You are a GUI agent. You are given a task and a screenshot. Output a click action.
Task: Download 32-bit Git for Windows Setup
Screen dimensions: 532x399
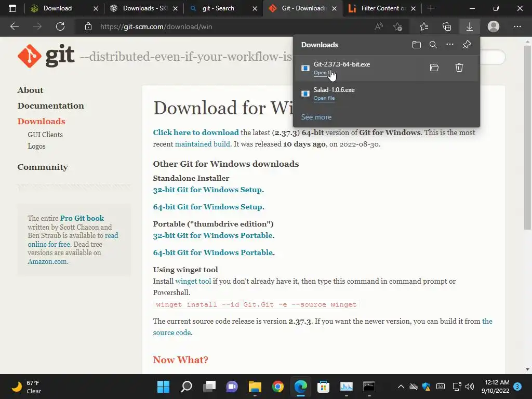pyautogui.click(x=207, y=190)
